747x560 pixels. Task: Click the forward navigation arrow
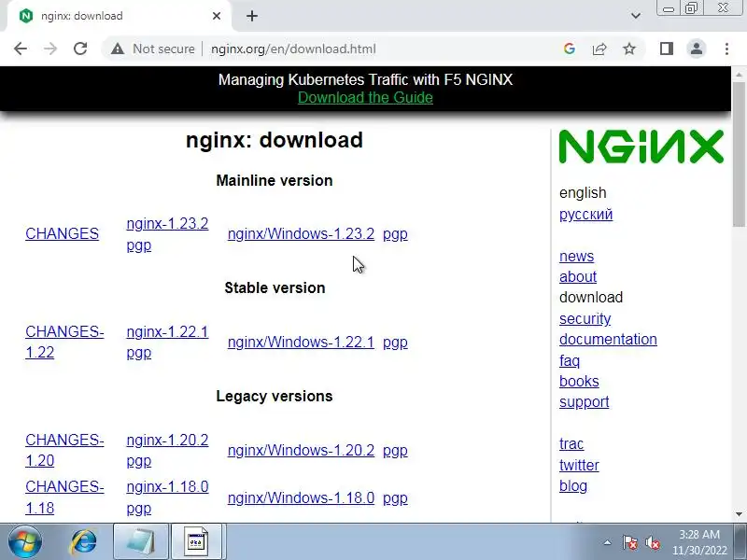50,49
